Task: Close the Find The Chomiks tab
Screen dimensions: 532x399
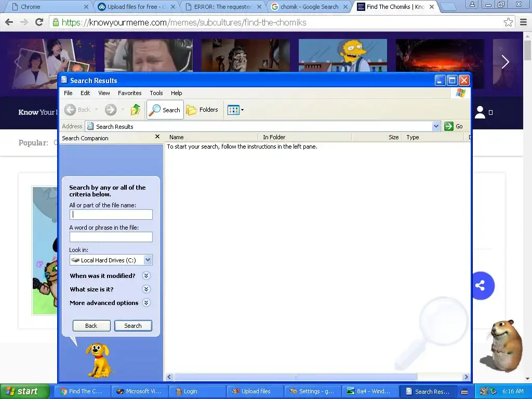Action: (432, 7)
